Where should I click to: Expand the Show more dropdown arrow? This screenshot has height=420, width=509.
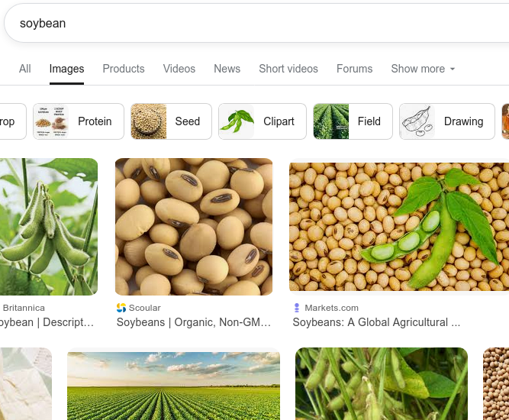[453, 69]
